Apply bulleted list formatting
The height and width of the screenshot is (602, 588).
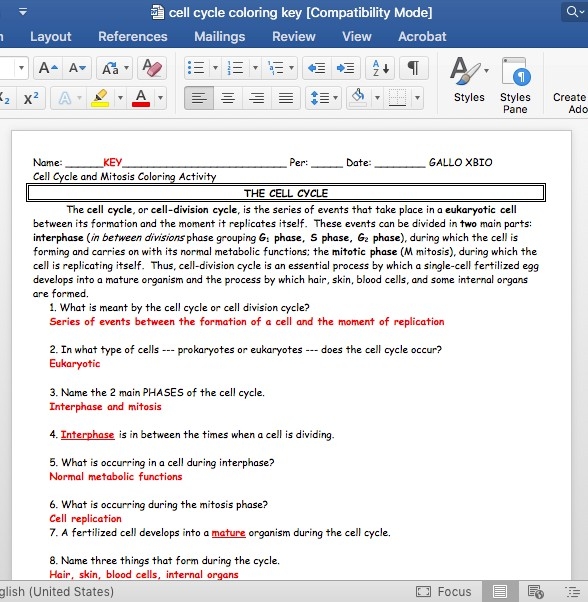point(196,68)
